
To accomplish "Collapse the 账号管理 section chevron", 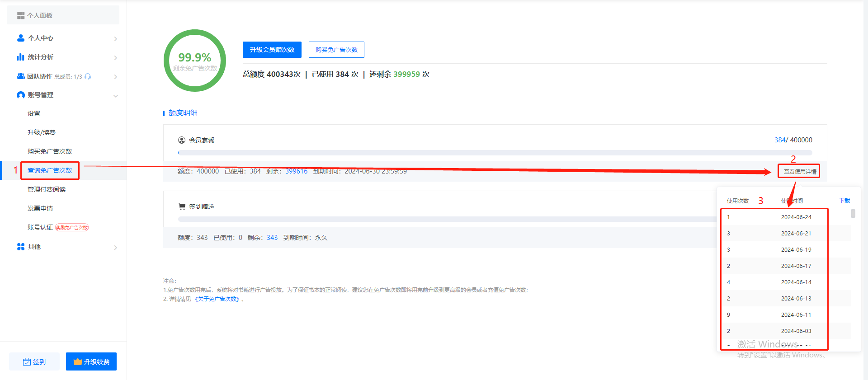I will (x=115, y=96).
